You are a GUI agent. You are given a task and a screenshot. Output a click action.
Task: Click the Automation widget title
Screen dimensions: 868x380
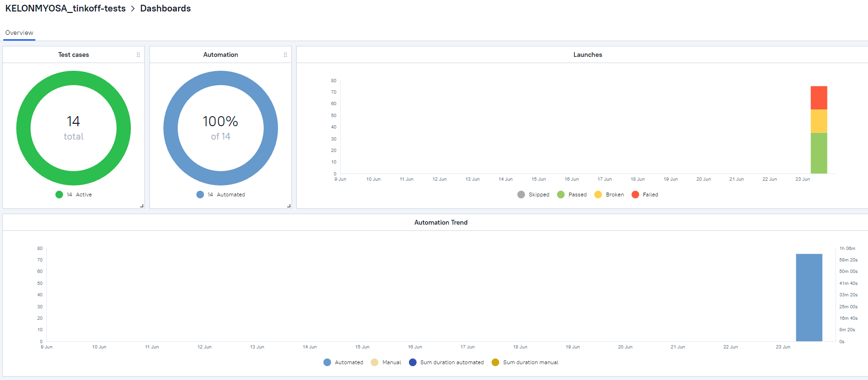[x=221, y=55]
